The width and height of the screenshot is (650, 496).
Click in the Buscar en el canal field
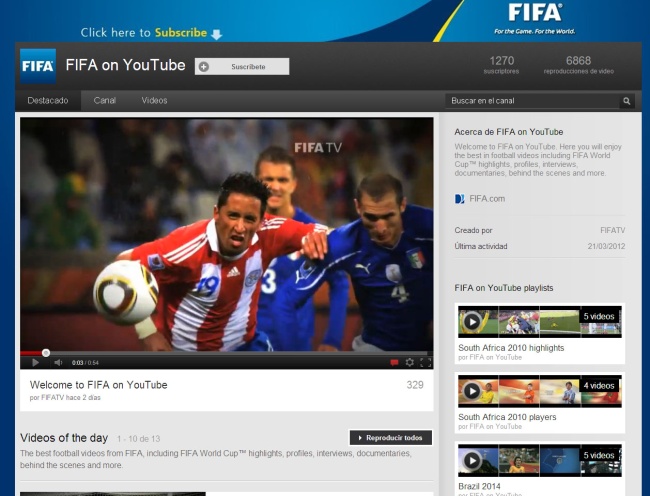coord(530,101)
